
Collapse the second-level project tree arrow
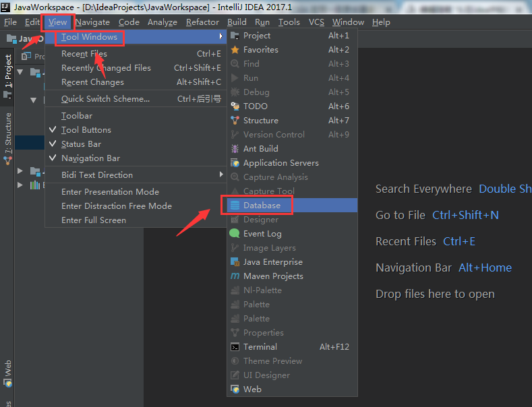click(33, 100)
